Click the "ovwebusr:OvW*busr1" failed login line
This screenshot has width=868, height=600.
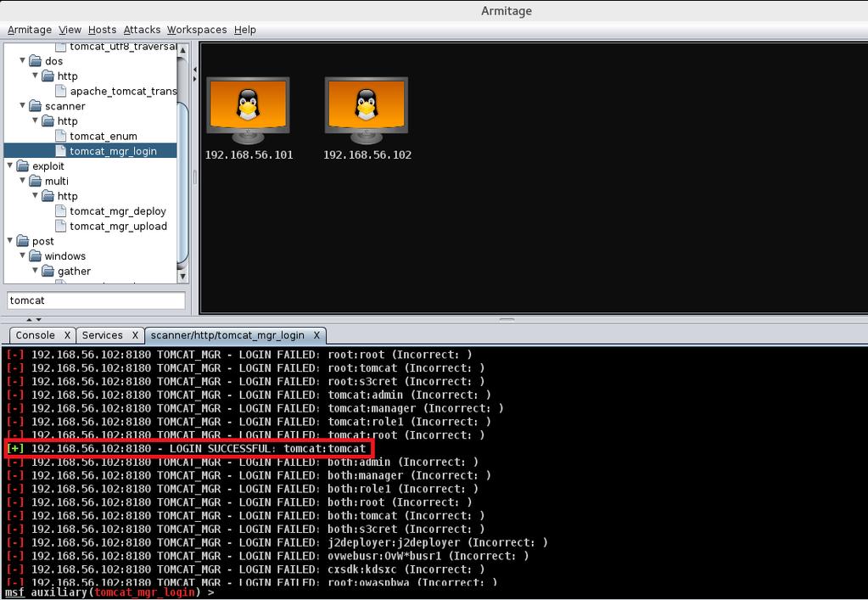(267, 556)
